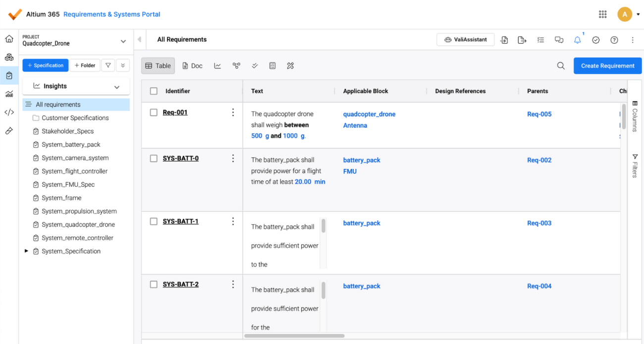Click the expand-all double chevron button
Viewport: 644px width, 344px height.
click(123, 65)
